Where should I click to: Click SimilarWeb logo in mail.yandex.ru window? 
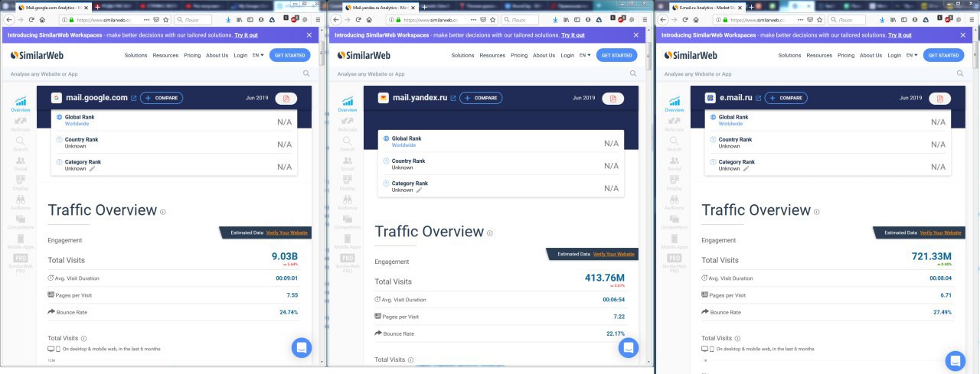[x=364, y=55]
